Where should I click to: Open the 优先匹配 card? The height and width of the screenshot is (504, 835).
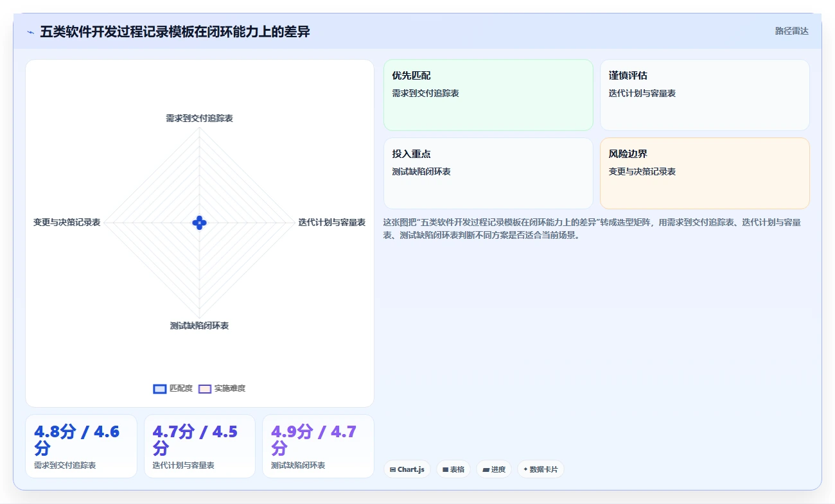coord(488,95)
